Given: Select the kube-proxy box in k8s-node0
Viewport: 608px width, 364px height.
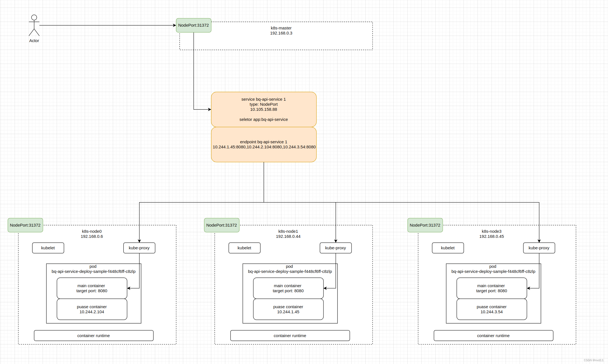Looking at the screenshot, I should pos(139,248).
